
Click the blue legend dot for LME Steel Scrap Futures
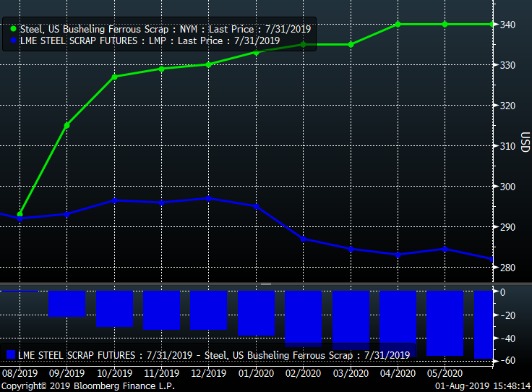(x=14, y=41)
